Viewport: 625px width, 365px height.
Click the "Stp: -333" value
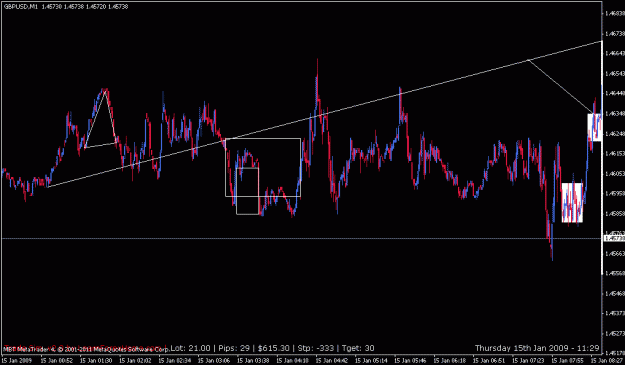coord(316,348)
